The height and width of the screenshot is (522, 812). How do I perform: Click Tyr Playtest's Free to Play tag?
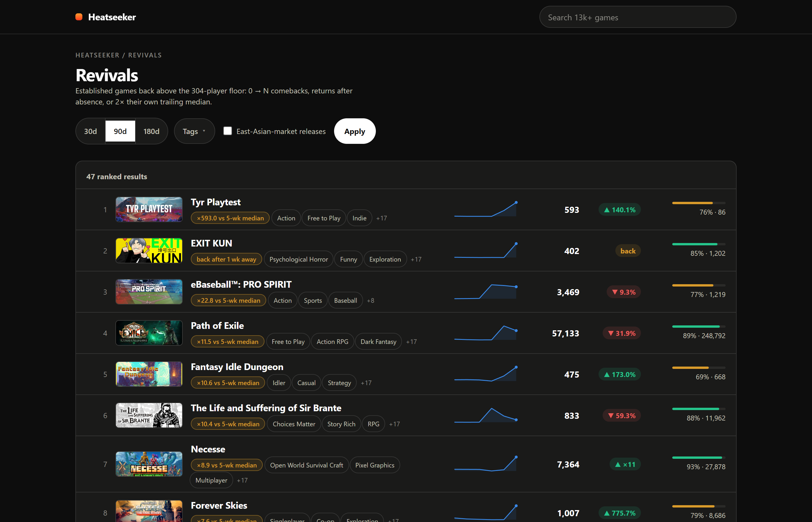click(324, 218)
